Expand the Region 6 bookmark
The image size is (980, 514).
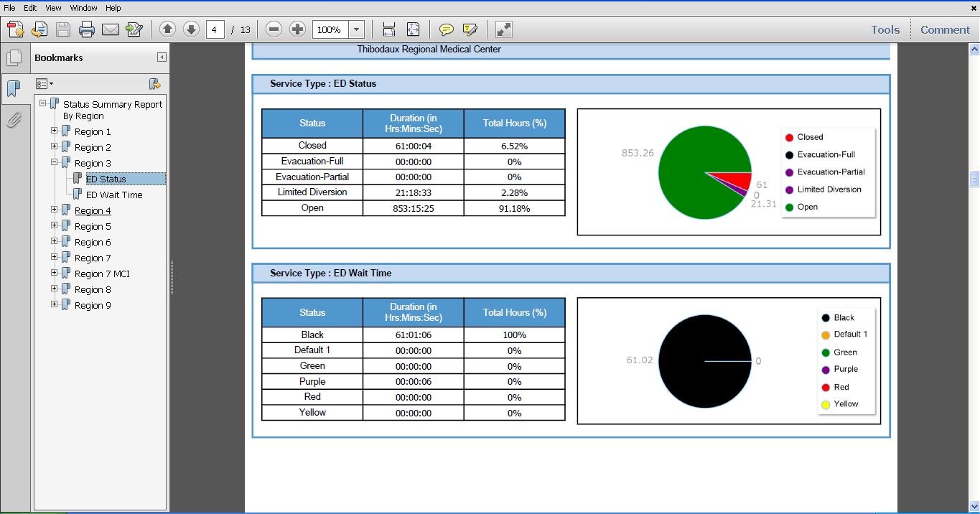click(54, 241)
